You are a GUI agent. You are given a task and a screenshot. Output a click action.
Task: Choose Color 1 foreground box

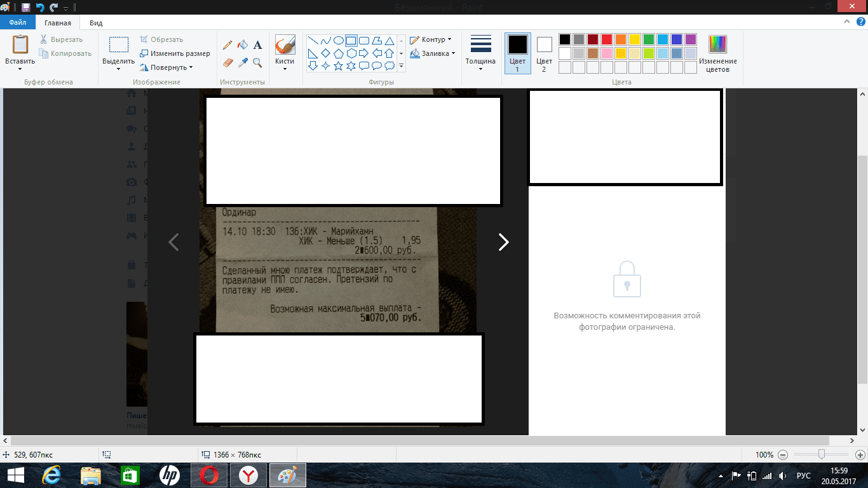click(x=517, y=54)
